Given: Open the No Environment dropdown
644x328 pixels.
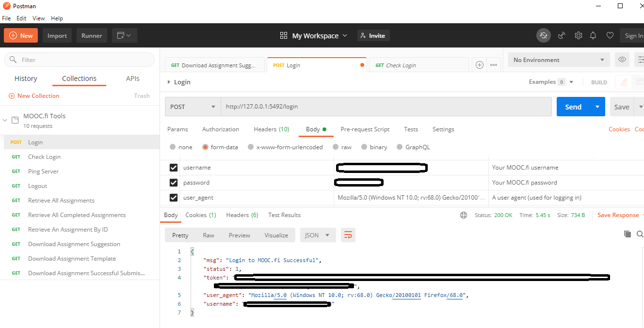Looking at the screenshot, I should coord(559,60).
